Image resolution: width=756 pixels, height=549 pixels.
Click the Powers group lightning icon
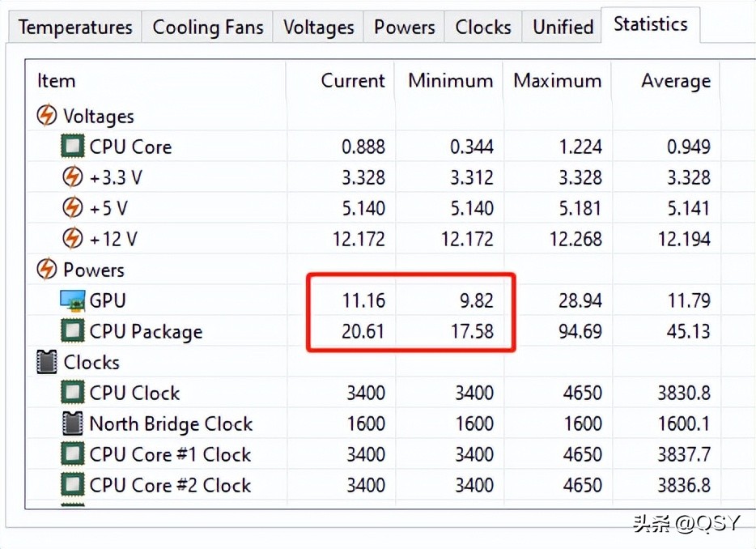click(x=47, y=269)
